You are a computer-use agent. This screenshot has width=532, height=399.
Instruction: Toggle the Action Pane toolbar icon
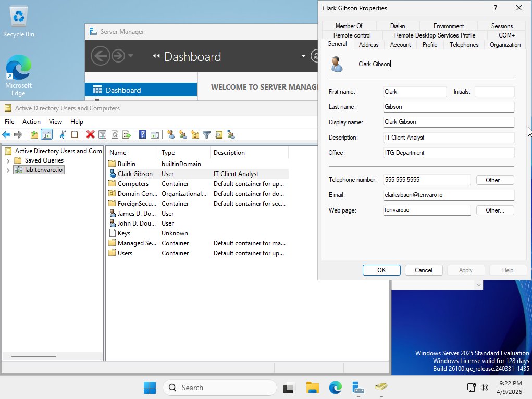(154, 135)
